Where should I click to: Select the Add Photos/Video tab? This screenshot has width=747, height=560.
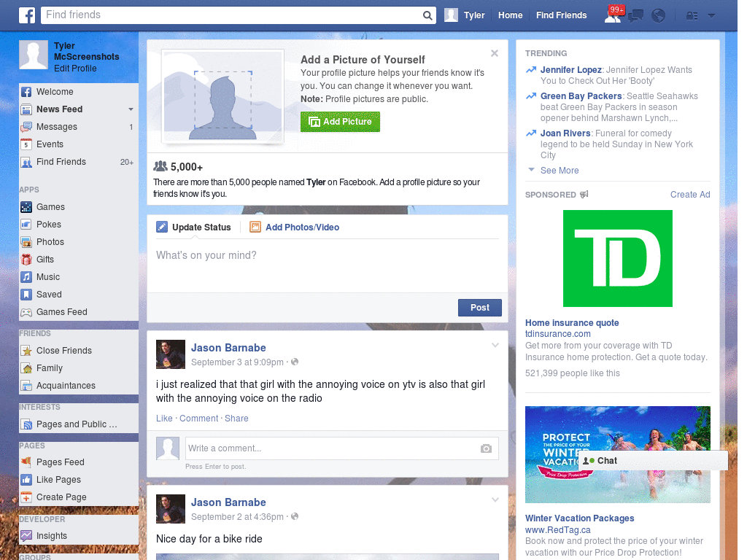tap(295, 227)
